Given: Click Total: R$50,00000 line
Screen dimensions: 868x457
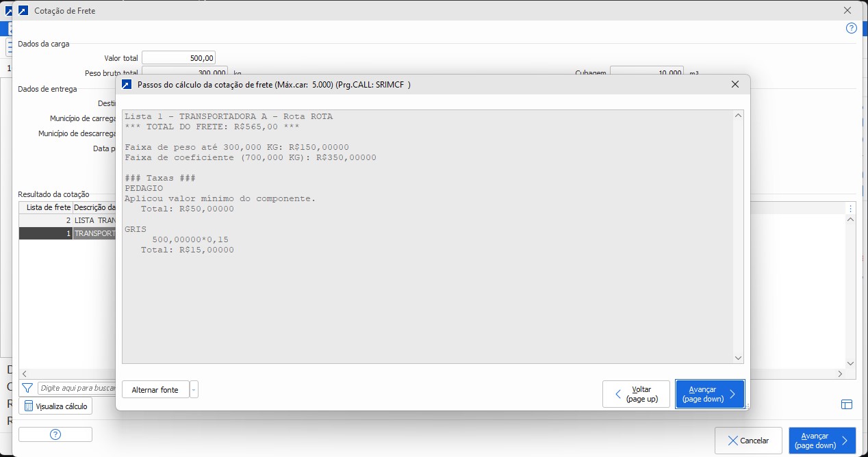Looking at the screenshot, I should pos(188,209).
